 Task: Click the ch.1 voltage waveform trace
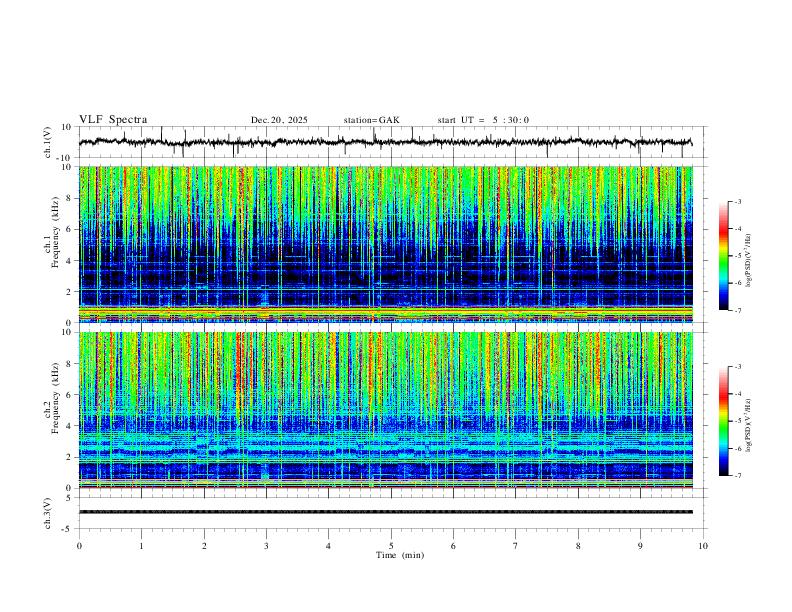[385, 142]
